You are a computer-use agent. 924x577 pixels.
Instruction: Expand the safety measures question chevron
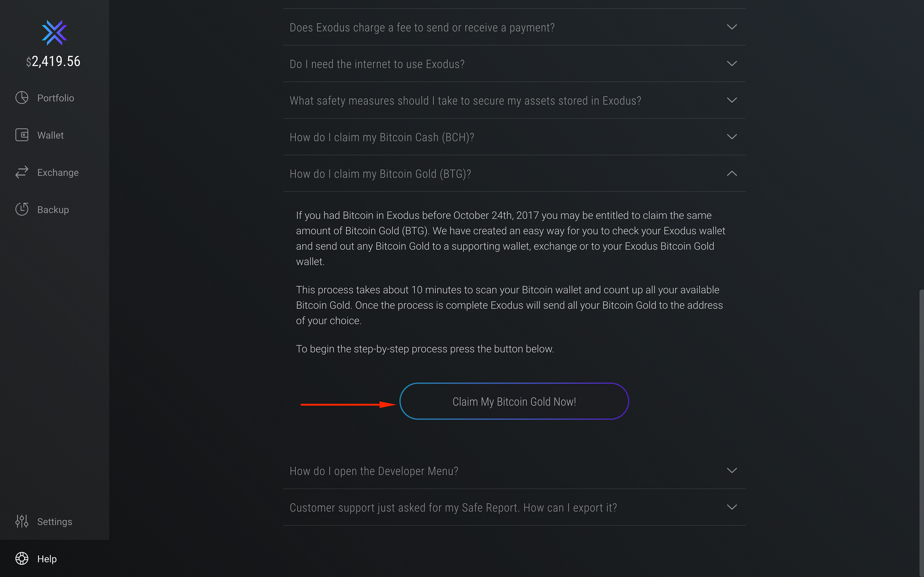point(732,100)
